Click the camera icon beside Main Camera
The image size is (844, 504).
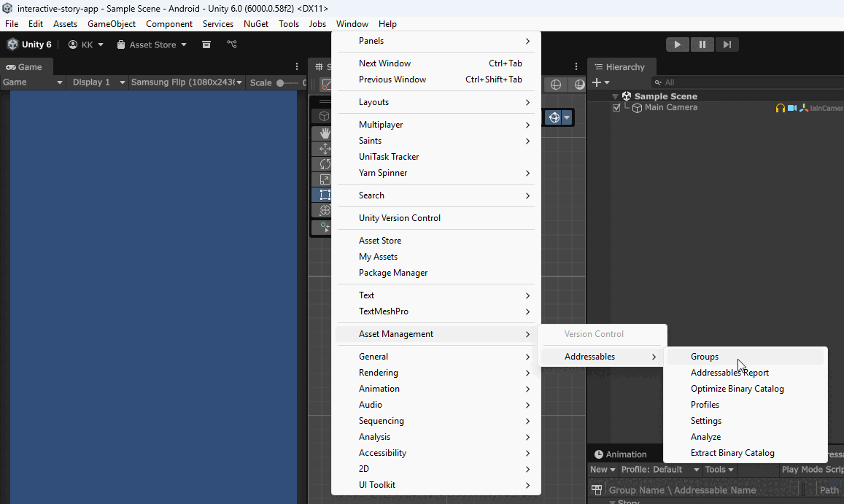792,107
